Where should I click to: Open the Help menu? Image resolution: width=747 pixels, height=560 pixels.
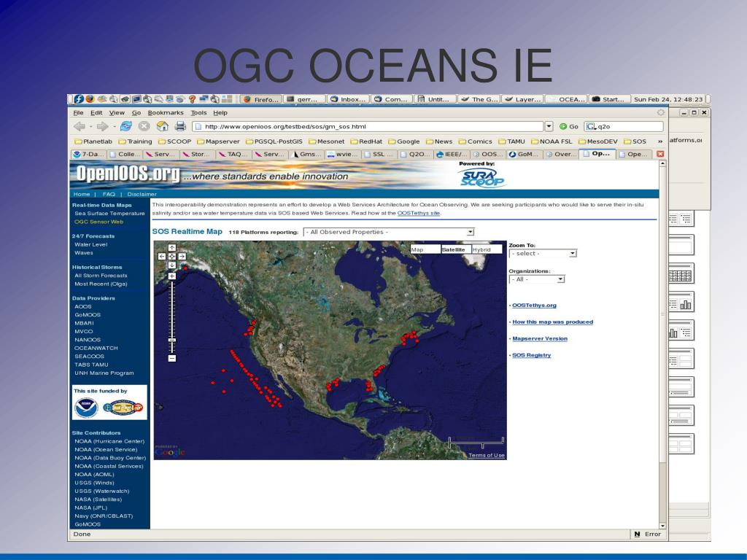point(220,113)
